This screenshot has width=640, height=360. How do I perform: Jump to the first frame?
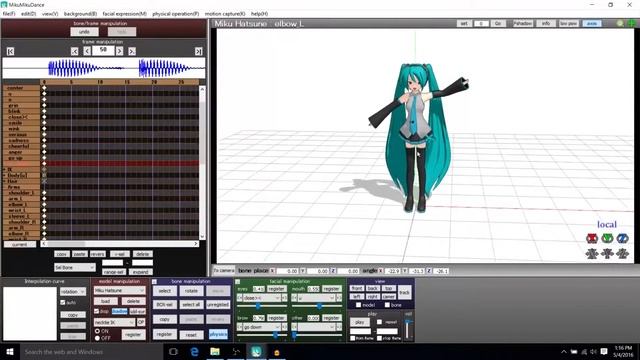(11, 51)
